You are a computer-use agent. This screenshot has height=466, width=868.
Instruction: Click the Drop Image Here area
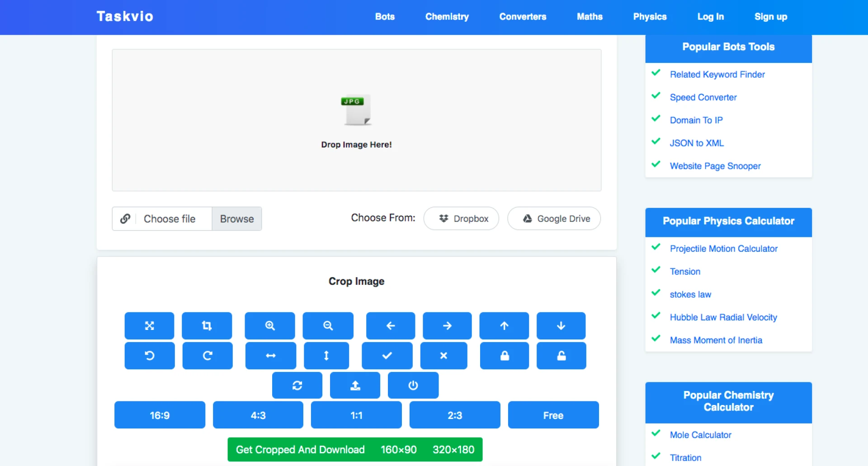356,120
